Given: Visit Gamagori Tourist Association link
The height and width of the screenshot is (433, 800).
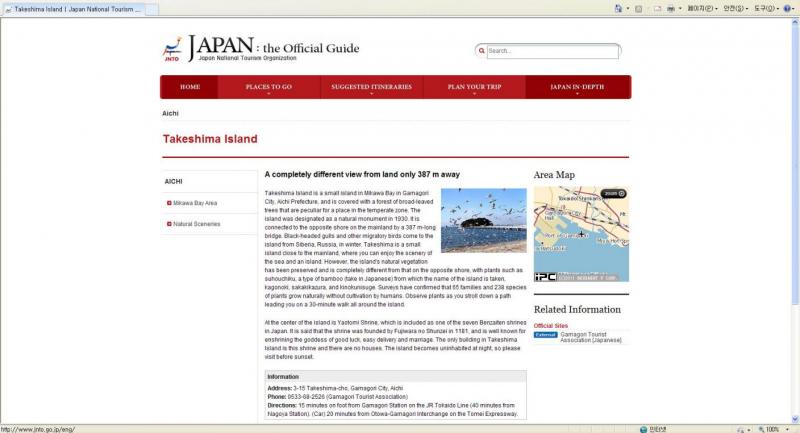Looking at the screenshot, I should [x=589, y=338].
